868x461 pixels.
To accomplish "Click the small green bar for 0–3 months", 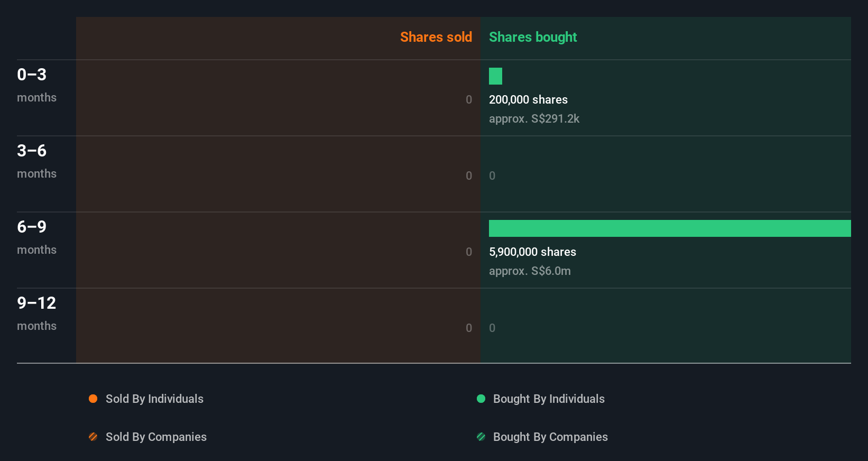I will [x=495, y=76].
